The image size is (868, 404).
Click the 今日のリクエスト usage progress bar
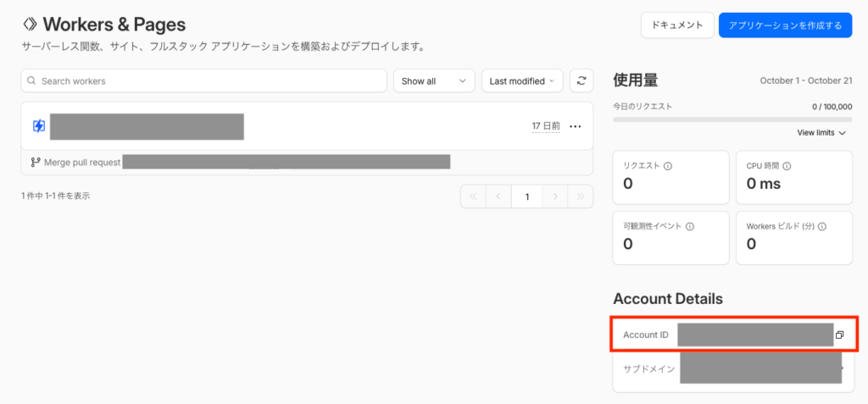(x=732, y=119)
